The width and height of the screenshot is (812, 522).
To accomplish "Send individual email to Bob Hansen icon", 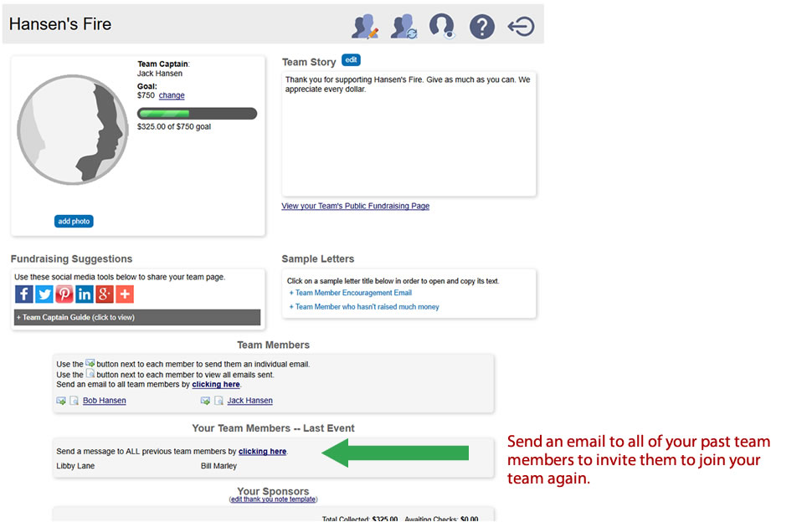I will 62,401.
